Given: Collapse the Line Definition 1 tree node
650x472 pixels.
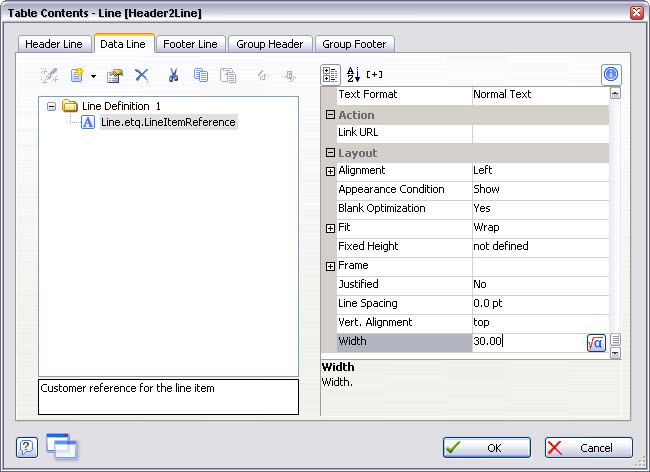Looking at the screenshot, I should coord(51,107).
